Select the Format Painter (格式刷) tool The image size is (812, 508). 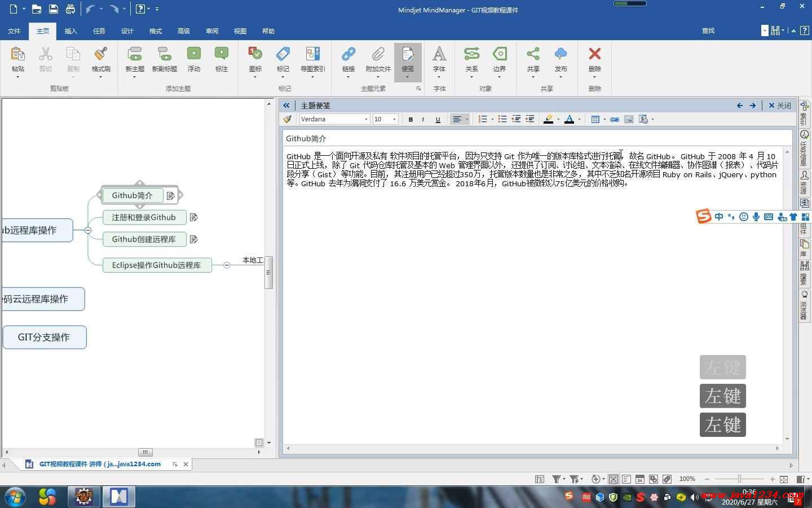pyautogui.click(x=101, y=54)
